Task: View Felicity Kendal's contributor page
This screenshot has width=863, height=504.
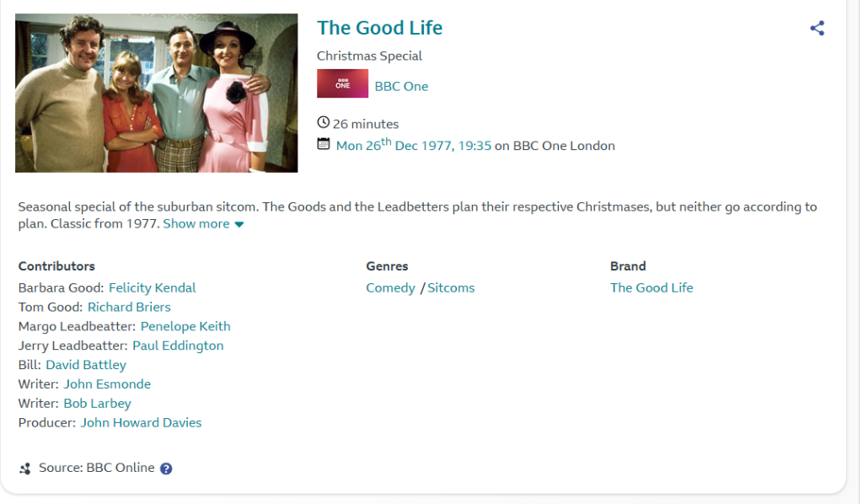Action: pyautogui.click(x=152, y=287)
